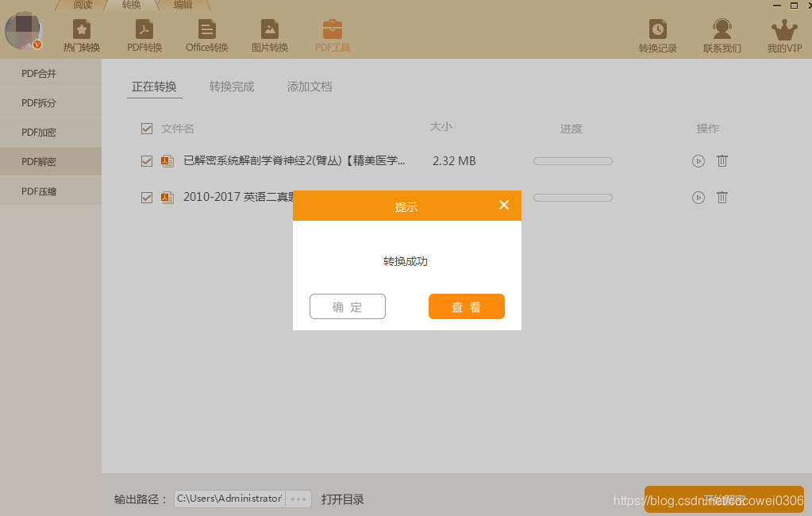Open 联系我们 support icon
Viewport: 812px width, 516px height.
coord(722,35)
